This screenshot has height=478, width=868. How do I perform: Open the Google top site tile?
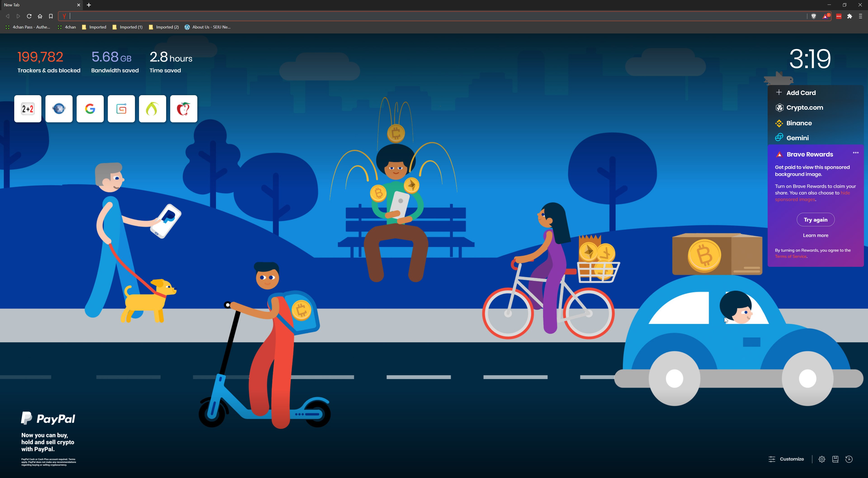coord(90,109)
